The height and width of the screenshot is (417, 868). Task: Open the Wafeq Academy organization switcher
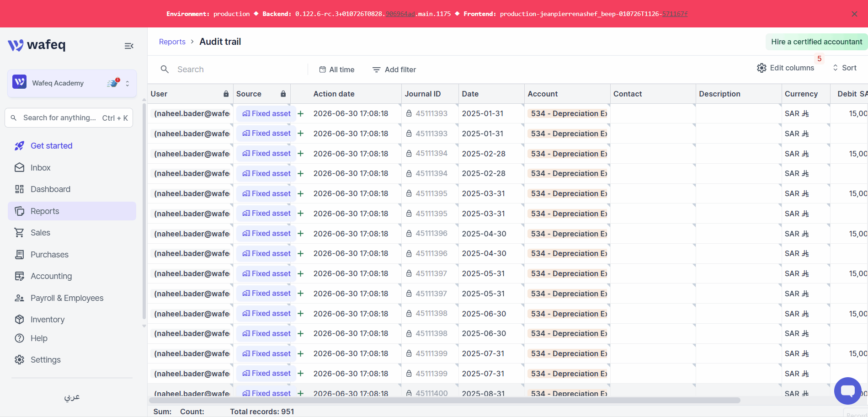tap(72, 83)
